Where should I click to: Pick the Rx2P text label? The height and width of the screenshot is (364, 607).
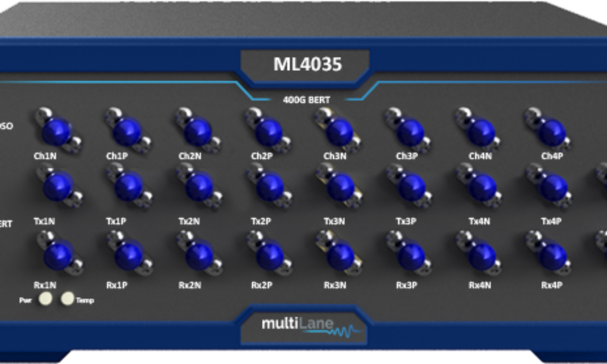[262, 285]
